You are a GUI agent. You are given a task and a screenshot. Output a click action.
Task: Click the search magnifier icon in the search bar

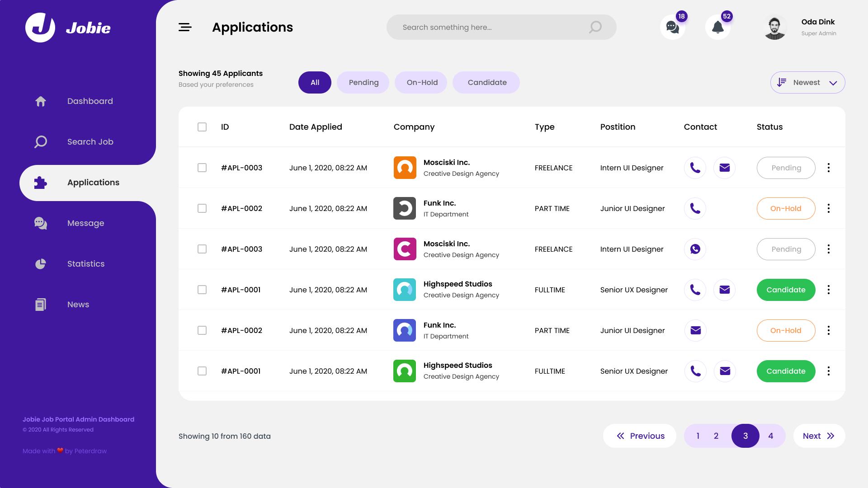(595, 28)
